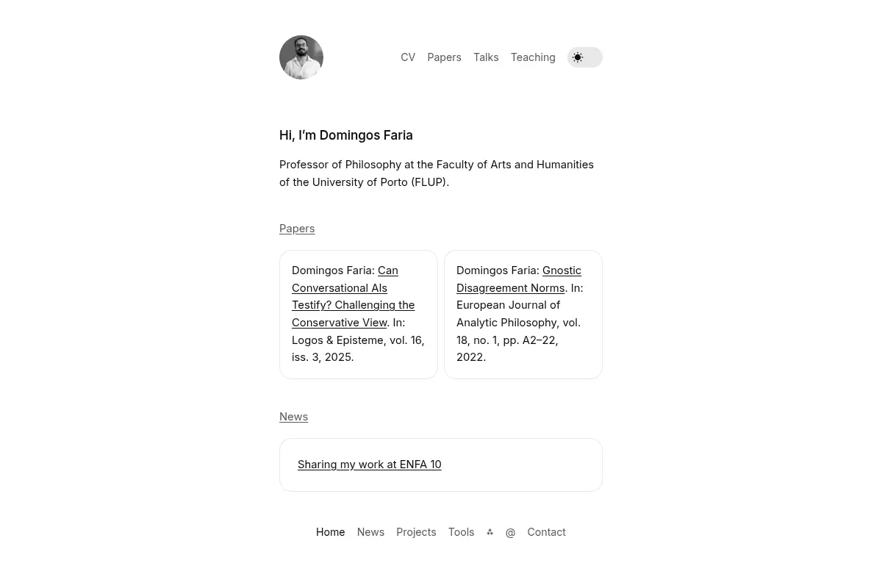The image size is (882, 588).
Task: Click the Logos & Episteme paper card
Action: (x=359, y=315)
